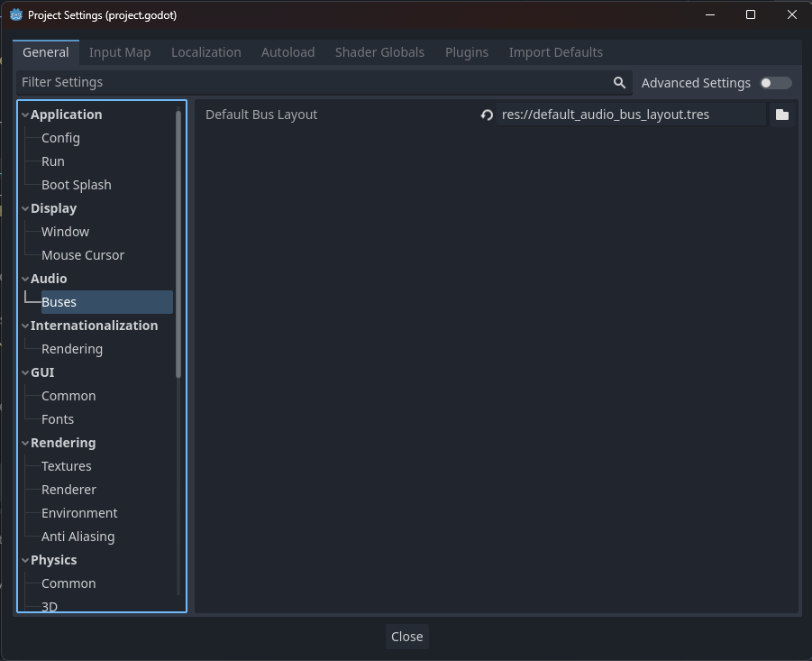Screen dimensions: 812x661
Task: Open the Import Defaults tab
Action: coord(556,51)
